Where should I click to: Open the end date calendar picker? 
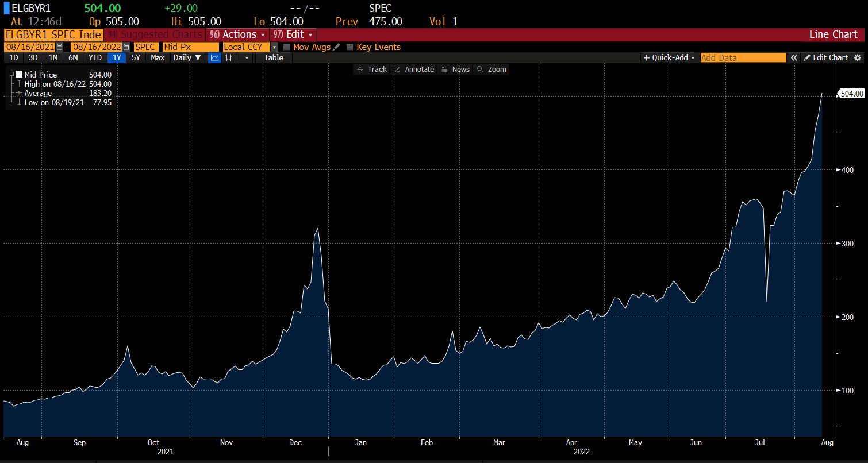pos(126,47)
